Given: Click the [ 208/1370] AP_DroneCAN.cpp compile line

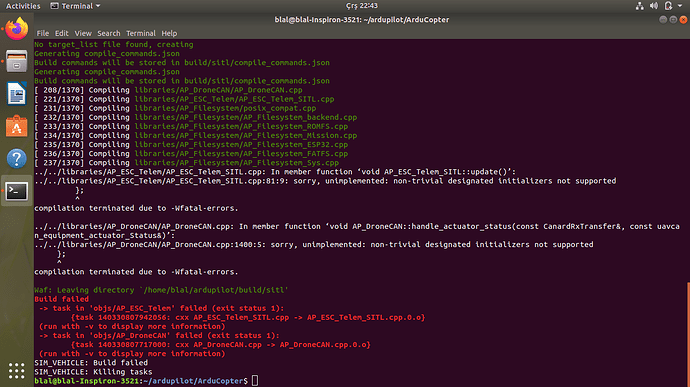Looking at the screenshot, I should coord(169,90).
